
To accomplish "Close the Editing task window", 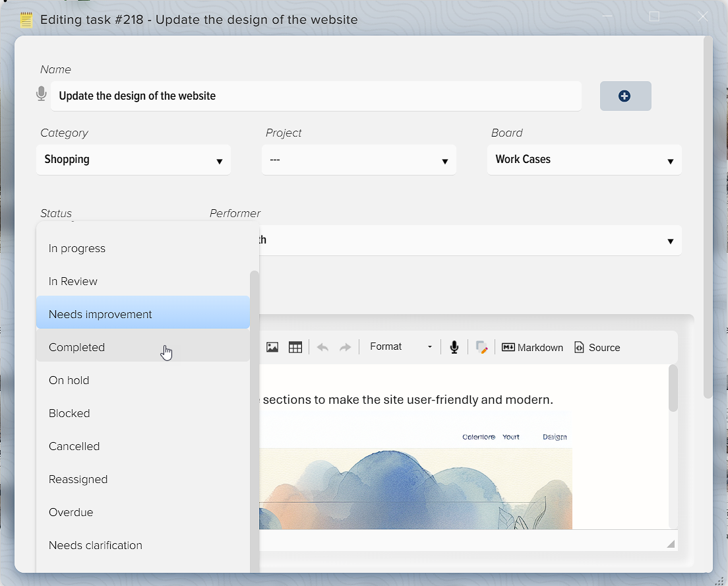I will 702,16.
